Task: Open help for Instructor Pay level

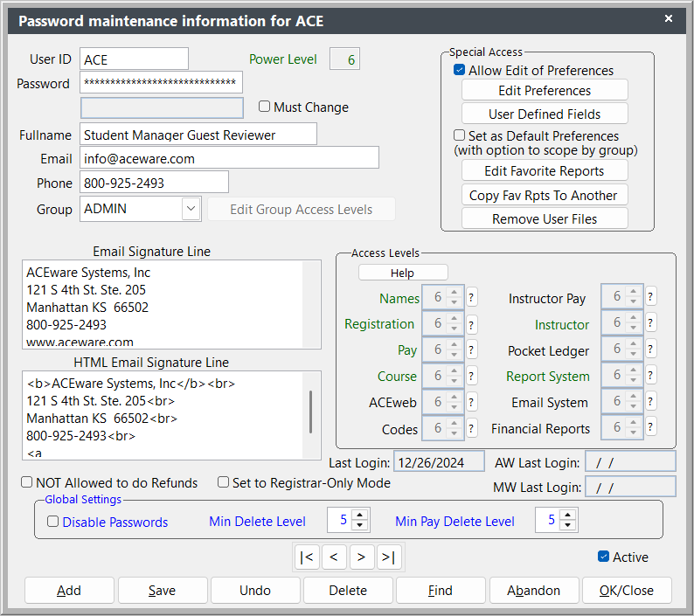Action: point(650,296)
